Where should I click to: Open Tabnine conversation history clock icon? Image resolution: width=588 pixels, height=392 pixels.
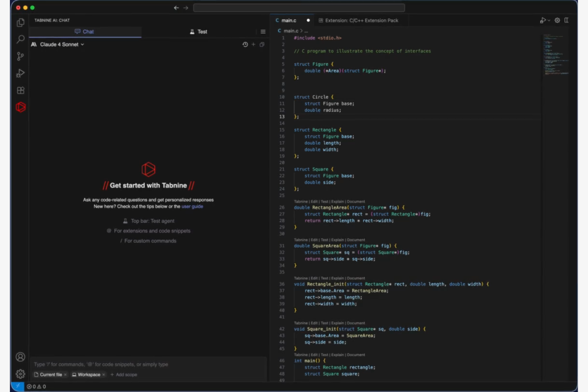click(245, 44)
